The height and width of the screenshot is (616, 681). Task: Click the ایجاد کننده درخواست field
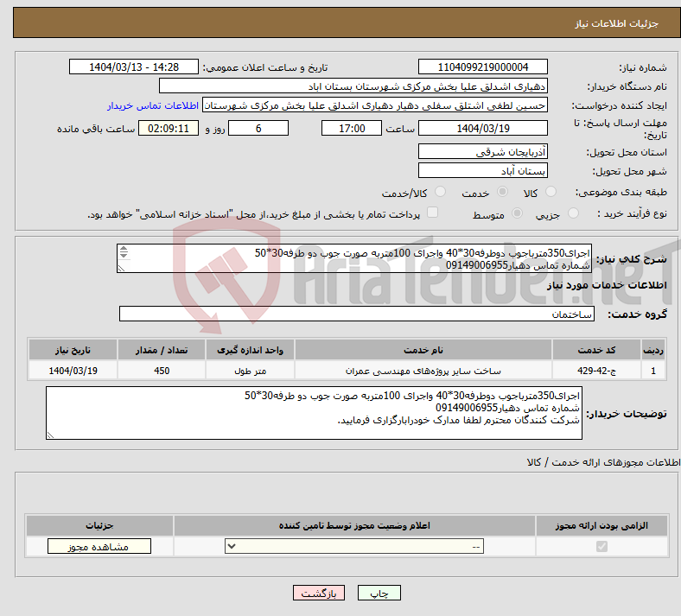tap(375, 105)
